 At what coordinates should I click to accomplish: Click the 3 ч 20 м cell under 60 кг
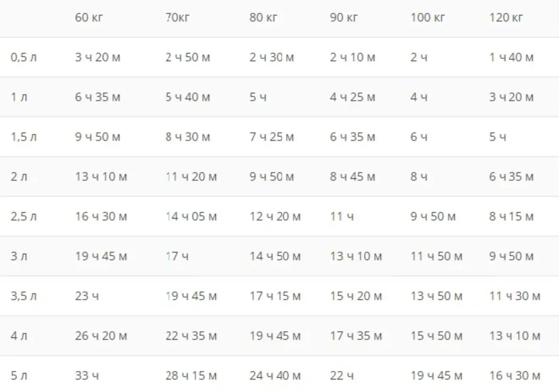click(97, 57)
